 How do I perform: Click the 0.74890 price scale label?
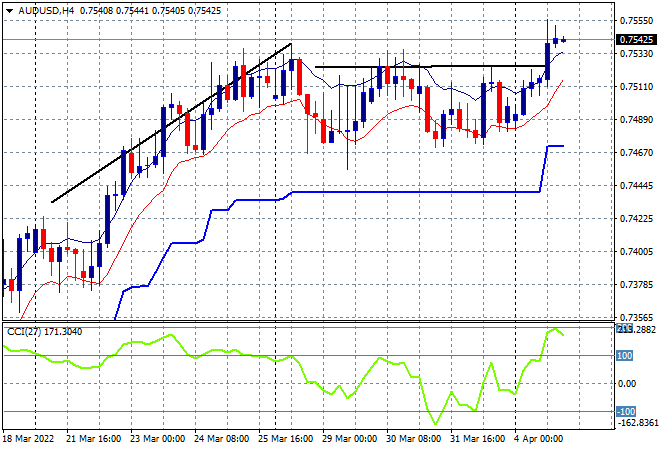636,120
